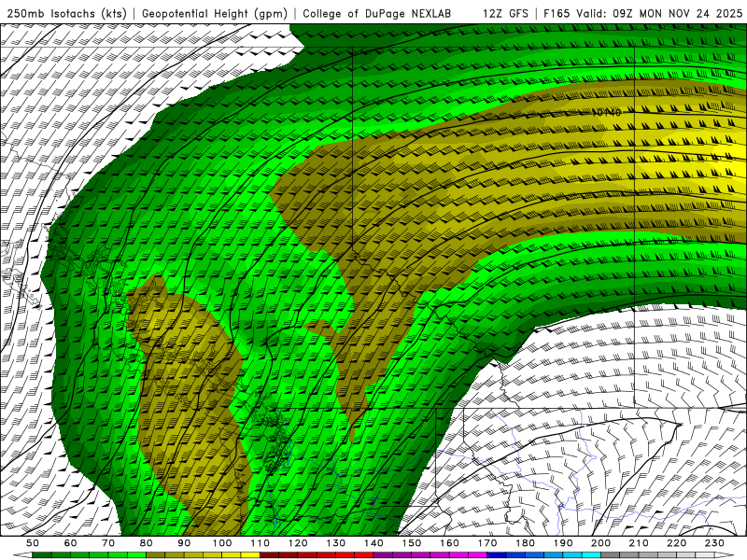Click the '70' color bar label
The image size is (747, 560).
point(108,543)
